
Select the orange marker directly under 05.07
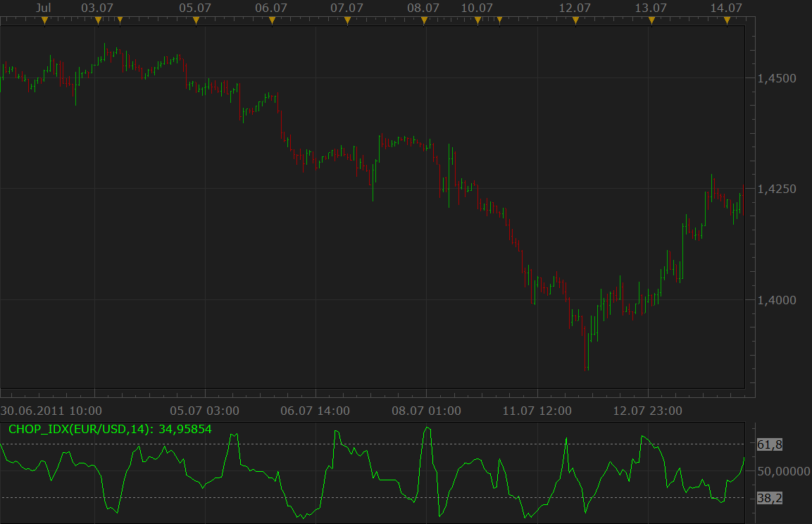pyautogui.click(x=196, y=20)
